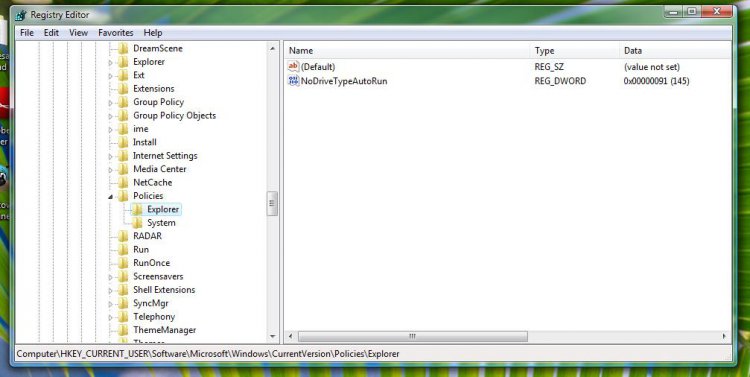
Task: Click the RunOnce key folder icon
Action: point(123,263)
